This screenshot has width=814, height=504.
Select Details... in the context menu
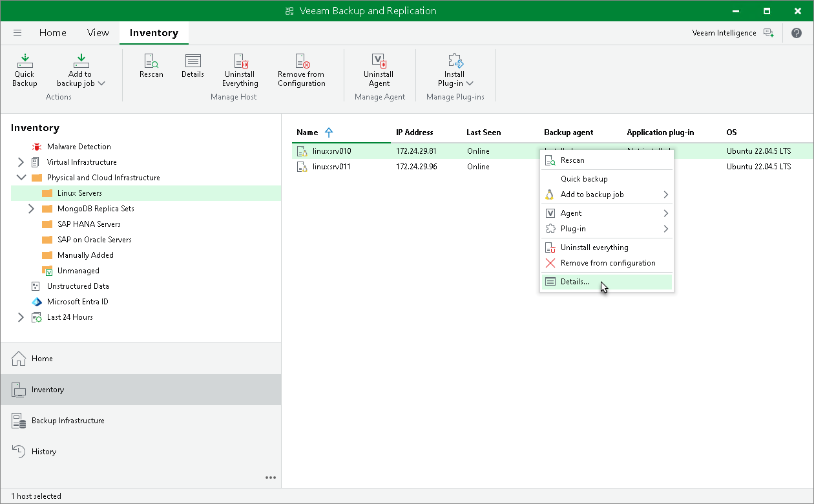click(x=574, y=282)
